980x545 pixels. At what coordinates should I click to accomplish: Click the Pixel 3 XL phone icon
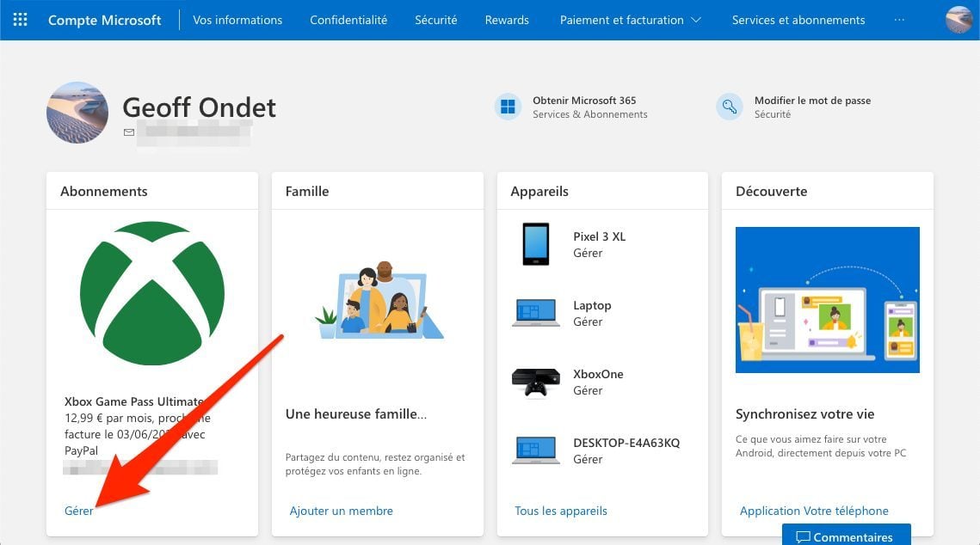coord(536,244)
